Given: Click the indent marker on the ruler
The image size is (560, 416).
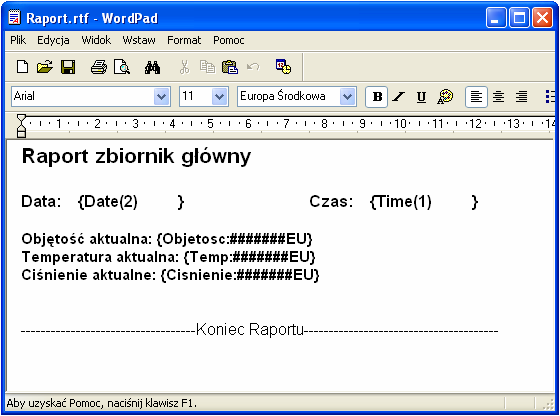Looking at the screenshot, I should (x=21, y=126).
